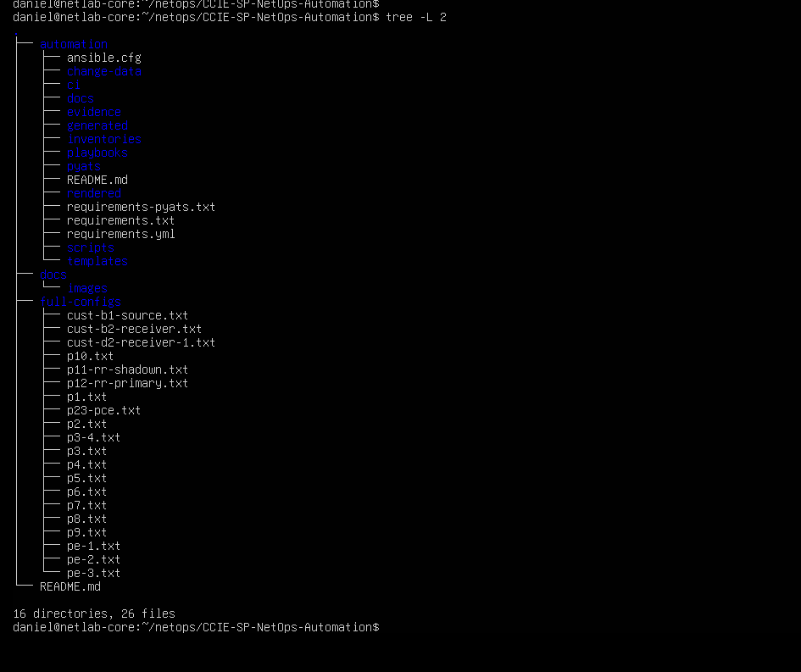The width and height of the screenshot is (801, 672).
Task: Click the playbooks directory entry
Action: [x=97, y=153]
